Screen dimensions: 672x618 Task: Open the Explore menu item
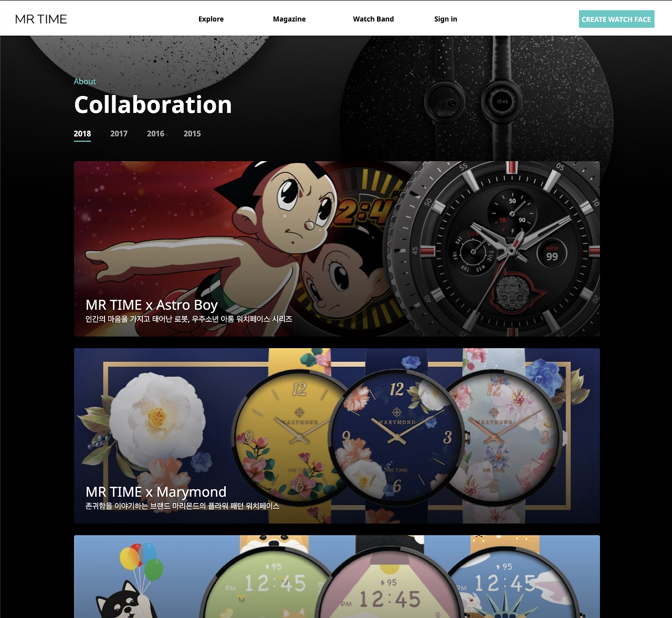211,19
